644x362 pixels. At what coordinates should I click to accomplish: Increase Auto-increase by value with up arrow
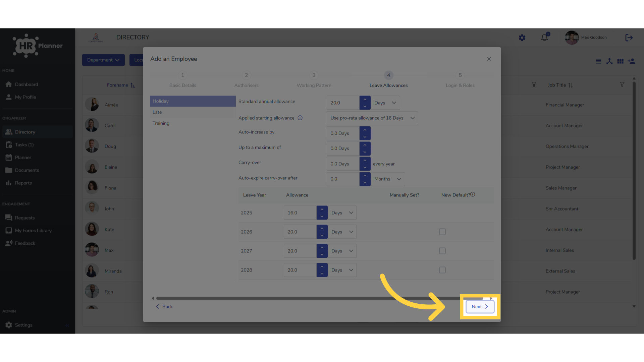point(365,130)
